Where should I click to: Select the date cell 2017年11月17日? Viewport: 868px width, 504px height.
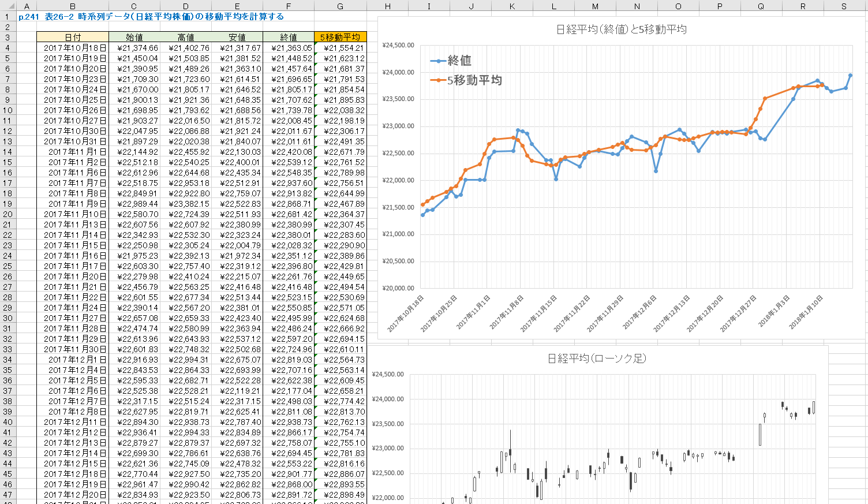tap(73, 266)
